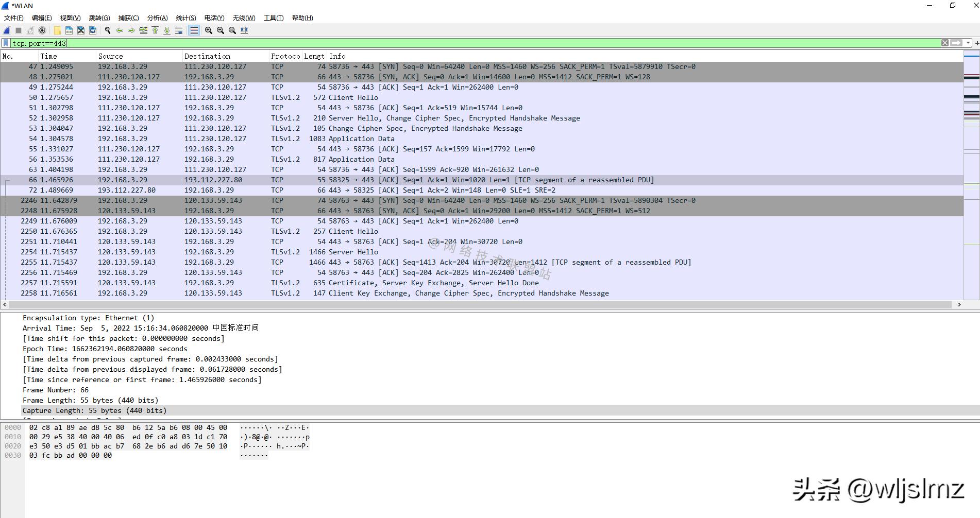The height and width of the screenshot is (518, 980).
Task: Click the reload capture file icon
Action: (x=93, y=30)
